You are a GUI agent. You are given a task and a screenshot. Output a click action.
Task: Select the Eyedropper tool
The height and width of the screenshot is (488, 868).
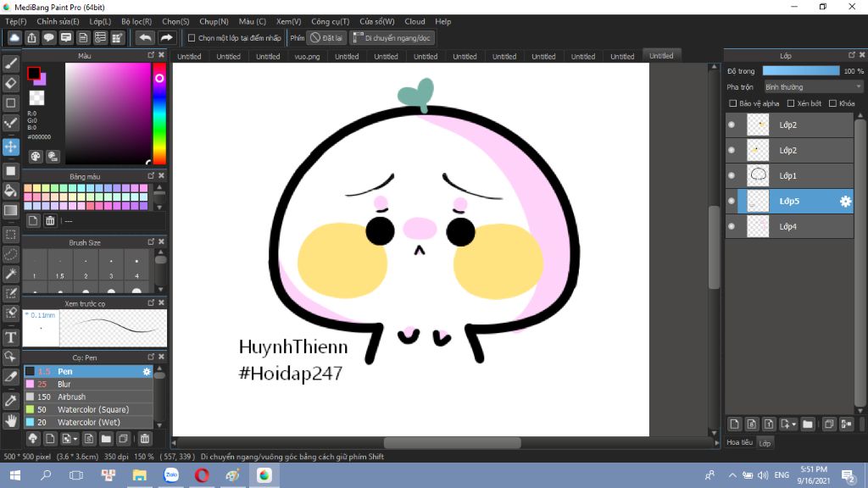pyautogui.click(x=10, y=401)
